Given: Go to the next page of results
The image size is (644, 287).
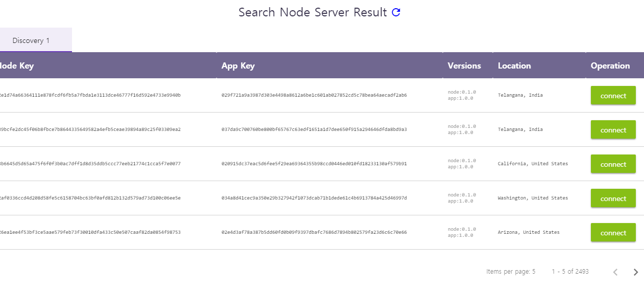Looking at the screenshot, I should click(635, 272).
